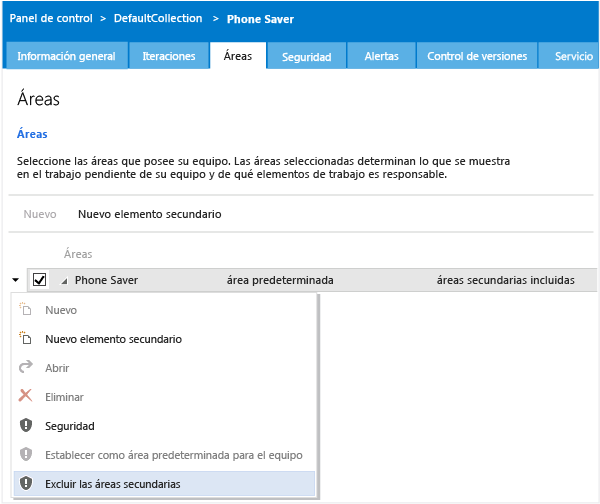Choose Nuevo in the context menu

61,310
